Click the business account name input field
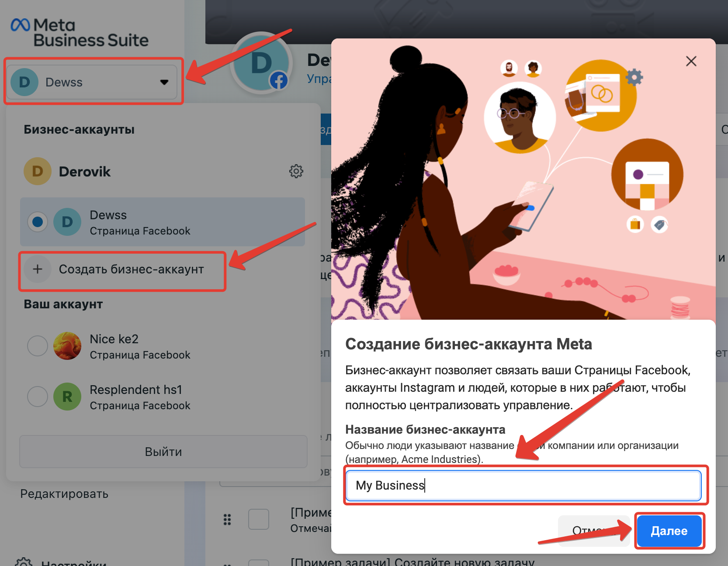The width and height of the screenshot is (728, 566). coord(523,485)
